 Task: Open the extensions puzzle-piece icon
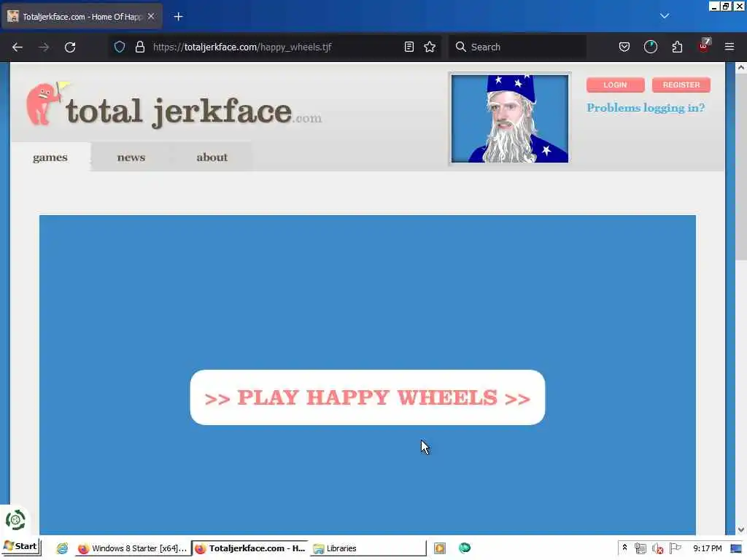(677, 47)
